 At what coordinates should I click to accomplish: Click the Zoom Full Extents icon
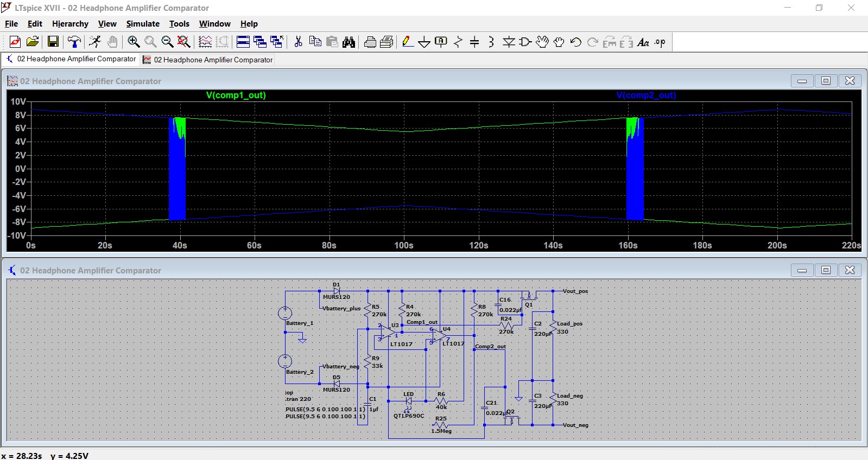click(184, 42)
